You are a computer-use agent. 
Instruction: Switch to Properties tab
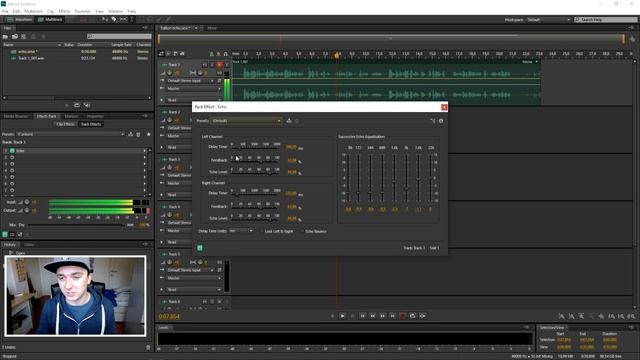[x=95, y=116]
